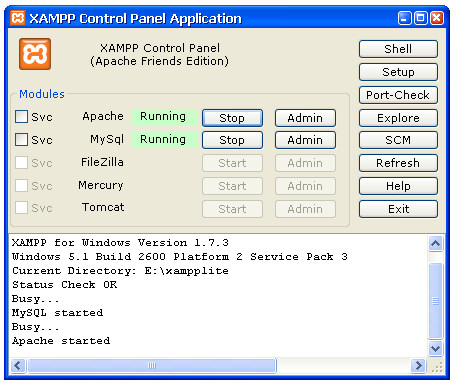Screen dimensions: 456x388
Task: Click the Apache module name
Action: pos(103,116)
